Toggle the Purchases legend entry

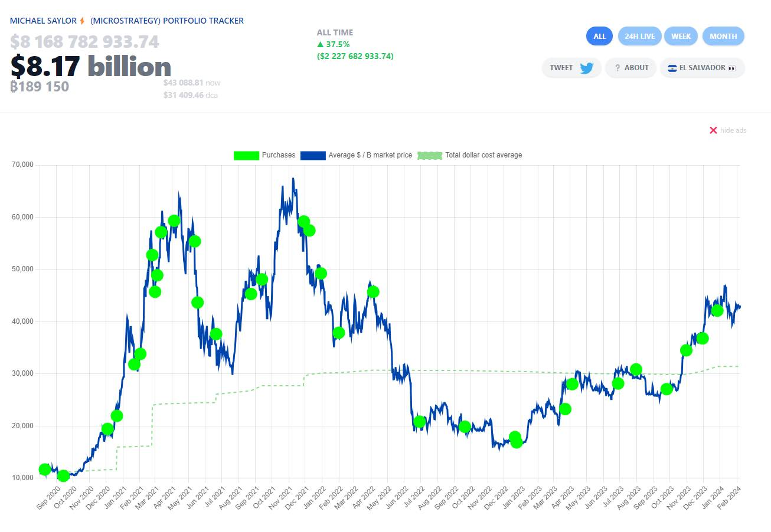264,155
